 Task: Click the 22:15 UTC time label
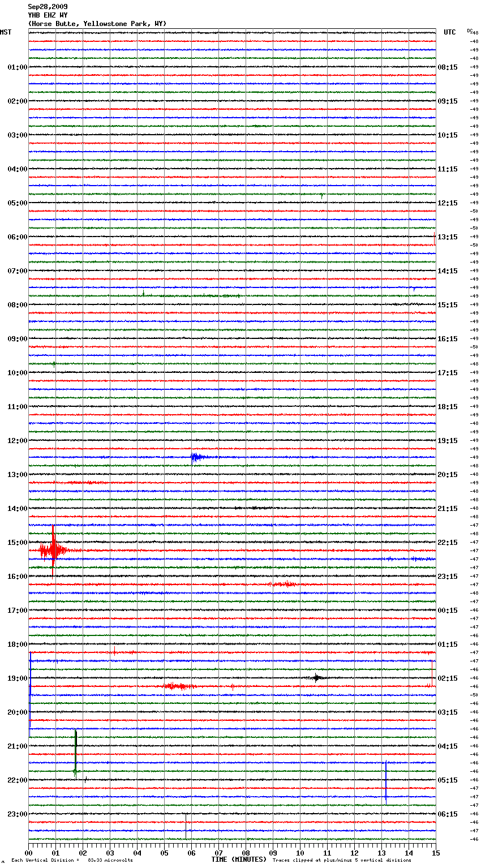(x=448, y=543)
